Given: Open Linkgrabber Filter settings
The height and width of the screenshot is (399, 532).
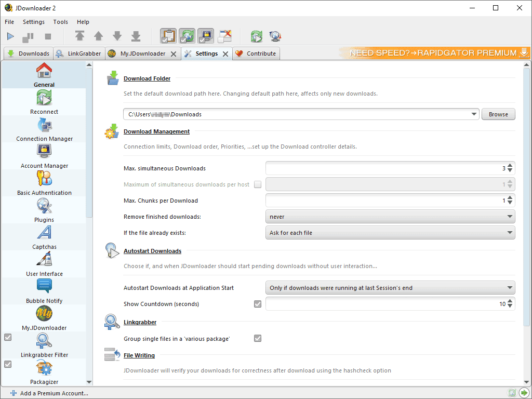Looking at the screenshot, I should (x=44, y=345).
